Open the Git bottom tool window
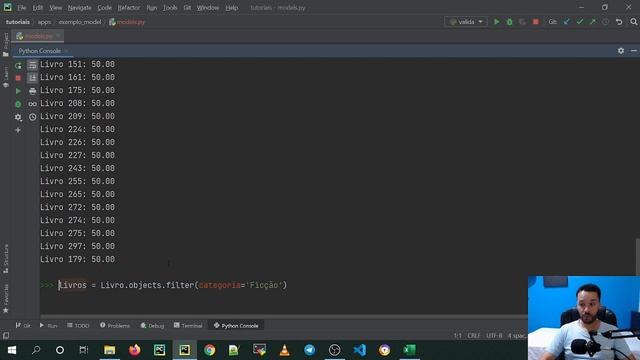 [x=23, y=325]
